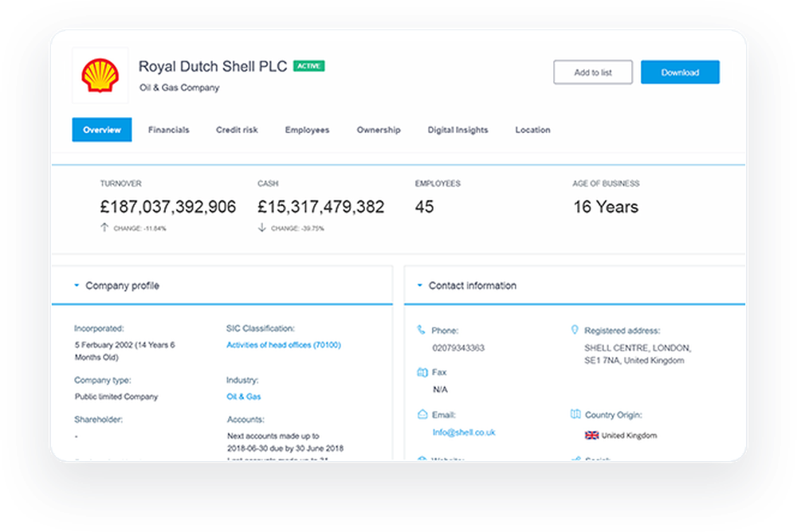
Task: Click the fax value N/A
Action: coord(440,389)
